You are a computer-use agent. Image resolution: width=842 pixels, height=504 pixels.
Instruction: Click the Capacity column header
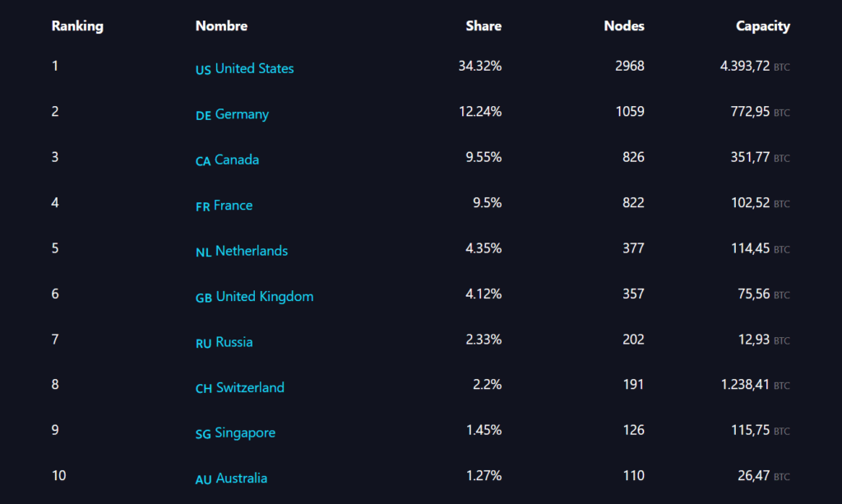pos(762,26)
